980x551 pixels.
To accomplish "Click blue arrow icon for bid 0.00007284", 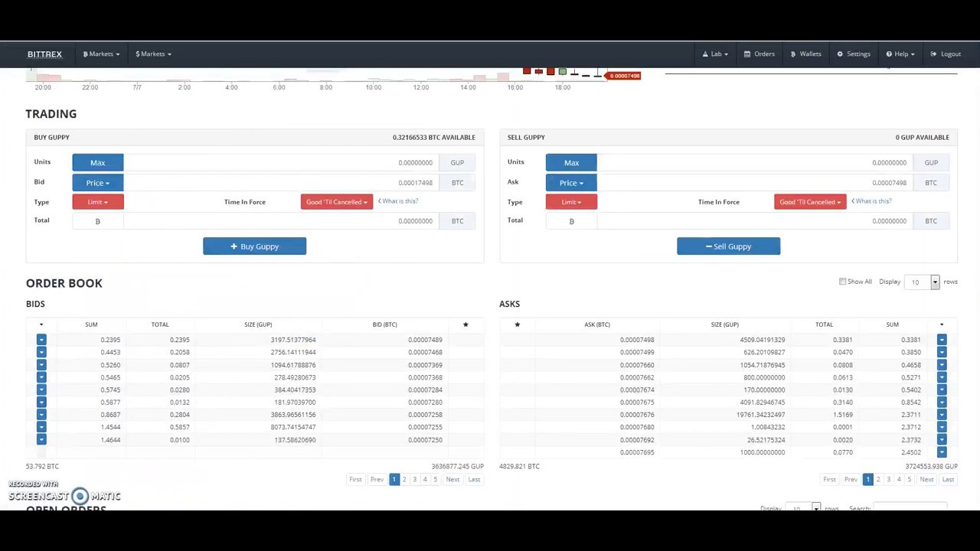I will (41, 390).
